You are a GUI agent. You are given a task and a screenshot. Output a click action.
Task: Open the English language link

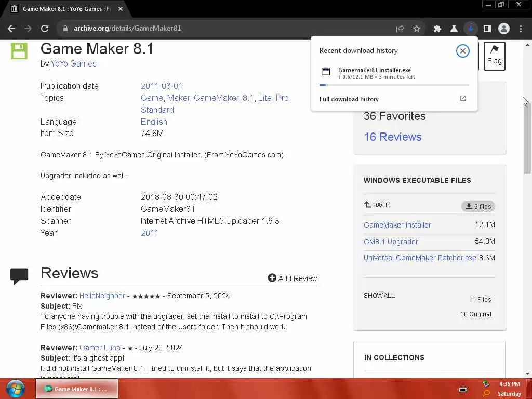click(x=154, y=122)
